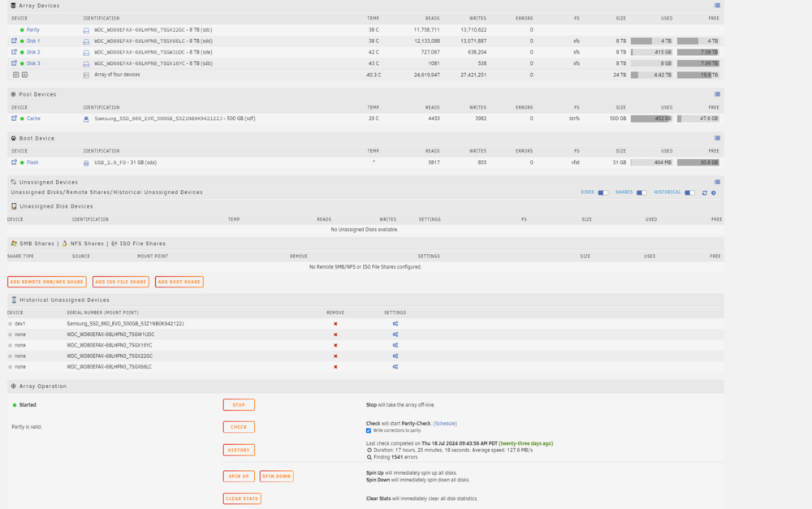Open the Cache device link
812x509 pixels.
point(33,119)
